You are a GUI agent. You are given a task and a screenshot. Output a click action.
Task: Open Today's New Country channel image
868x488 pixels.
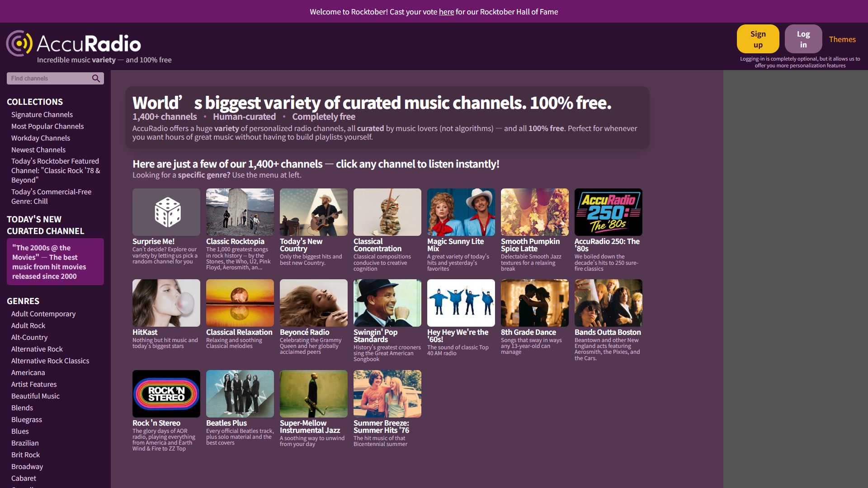click(314, 212)
